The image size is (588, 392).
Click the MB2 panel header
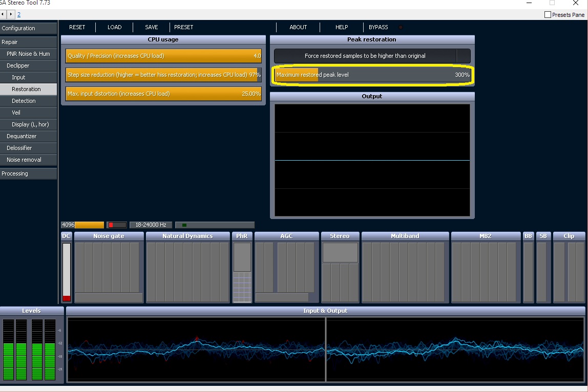click(x=486, y=236)
